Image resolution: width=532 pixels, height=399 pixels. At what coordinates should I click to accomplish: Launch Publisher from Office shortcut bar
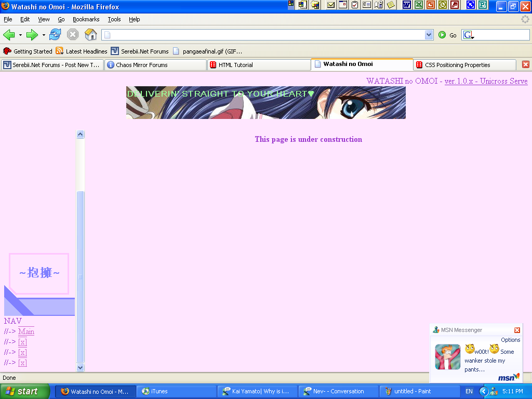(x=483, y=5)
